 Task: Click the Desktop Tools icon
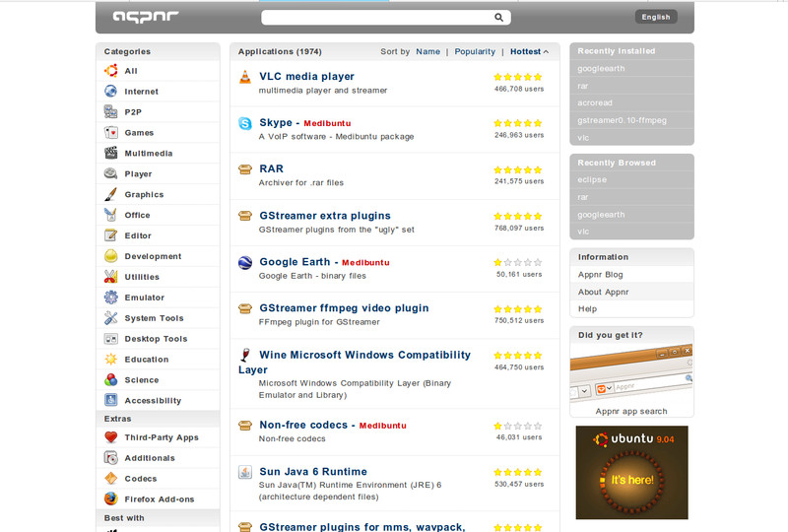(x=110, y=338)
